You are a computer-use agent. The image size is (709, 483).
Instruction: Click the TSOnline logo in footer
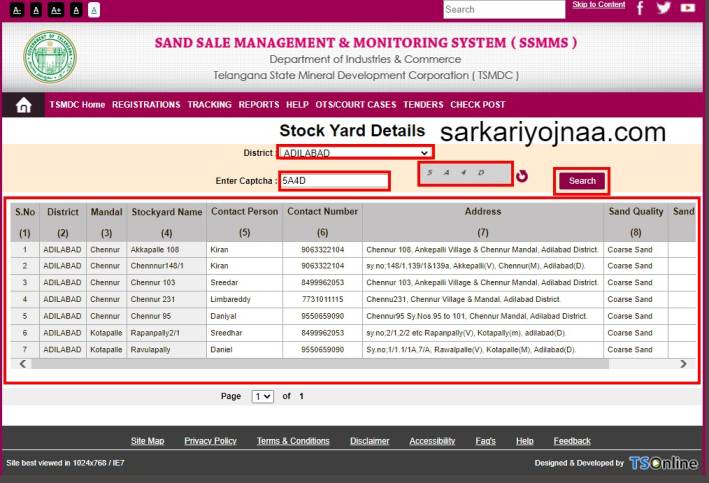[x=663, y=463]
